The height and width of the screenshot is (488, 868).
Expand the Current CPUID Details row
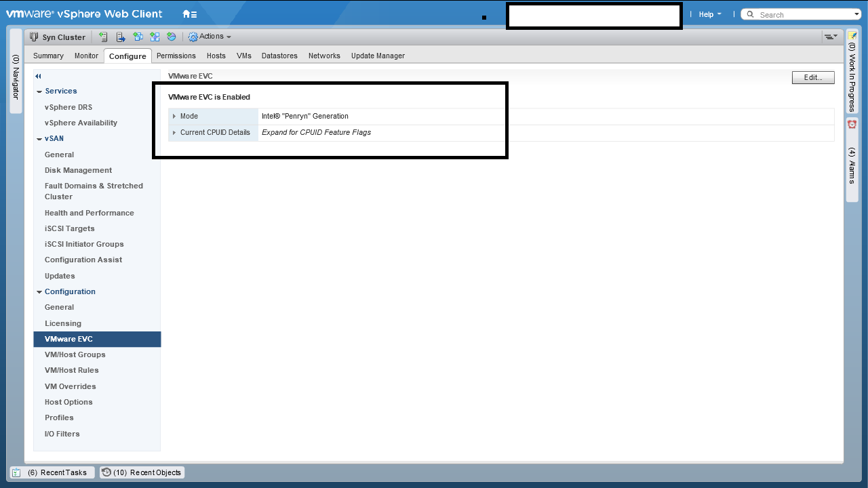[174, 133]
